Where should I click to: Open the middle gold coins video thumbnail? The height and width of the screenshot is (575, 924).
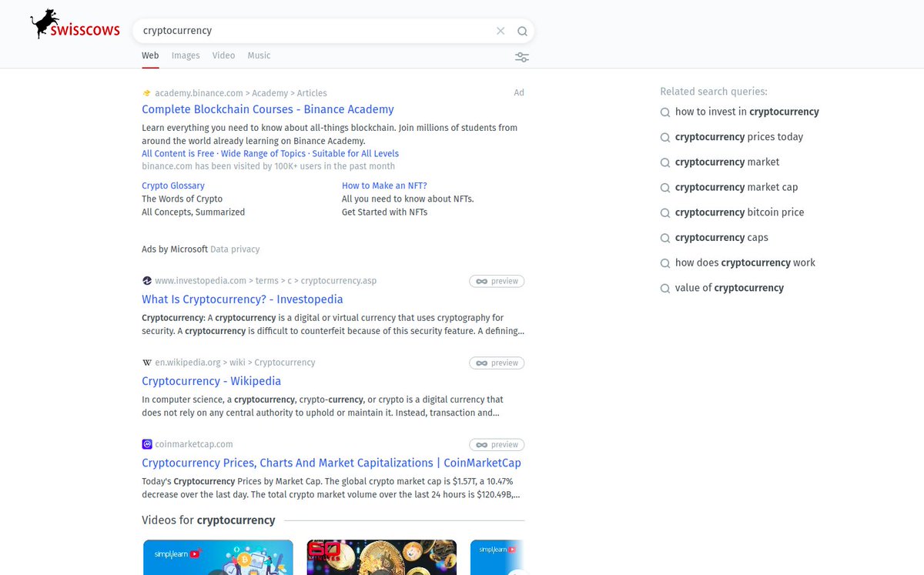pos(381,557)
